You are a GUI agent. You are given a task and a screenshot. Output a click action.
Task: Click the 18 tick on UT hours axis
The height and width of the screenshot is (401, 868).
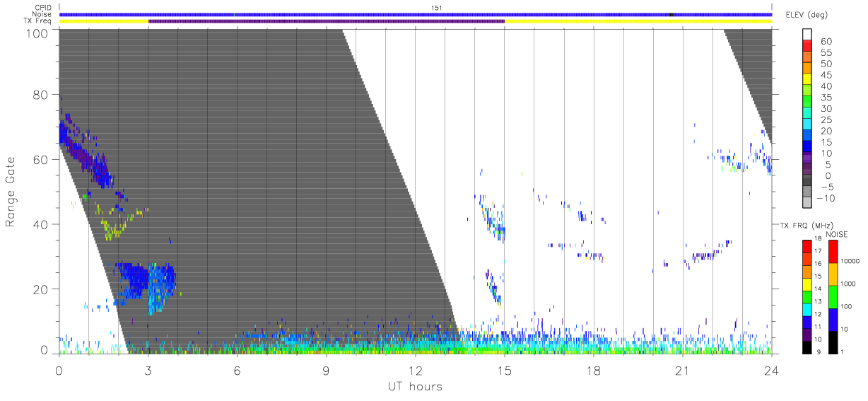tap(594, 370)
